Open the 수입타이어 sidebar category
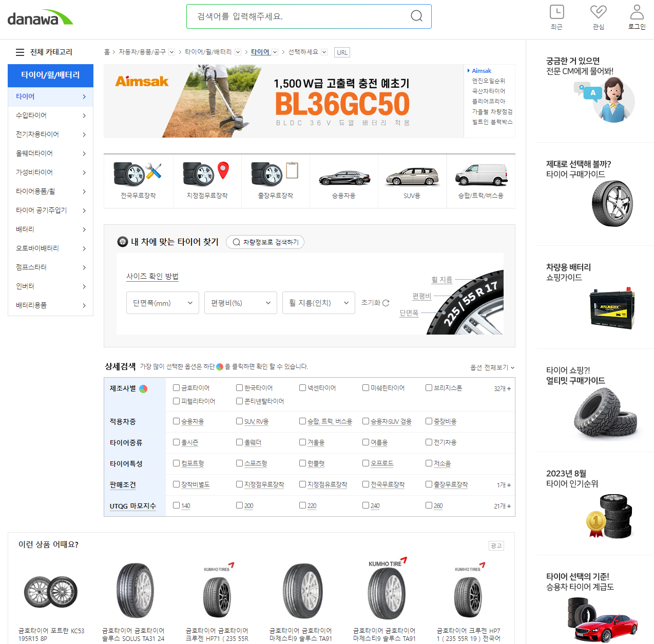Image resolution: width=654 pixels, height=644 pixels. click(x=51, y=115)
